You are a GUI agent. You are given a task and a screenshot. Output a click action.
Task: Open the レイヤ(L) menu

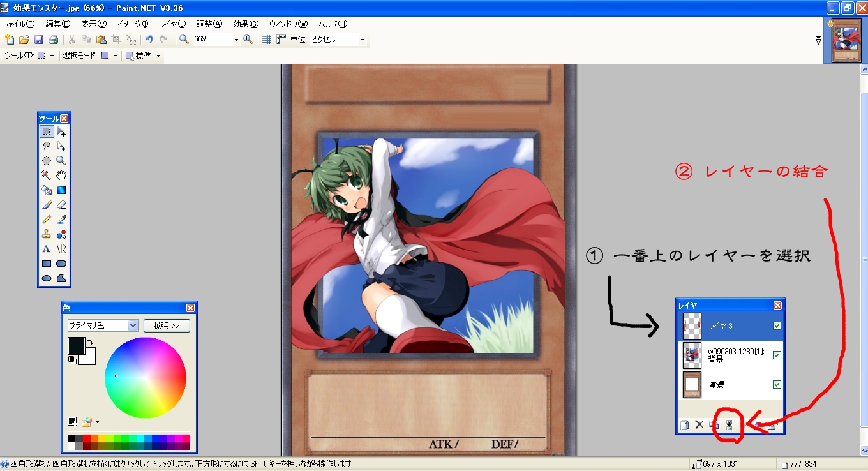173,24
